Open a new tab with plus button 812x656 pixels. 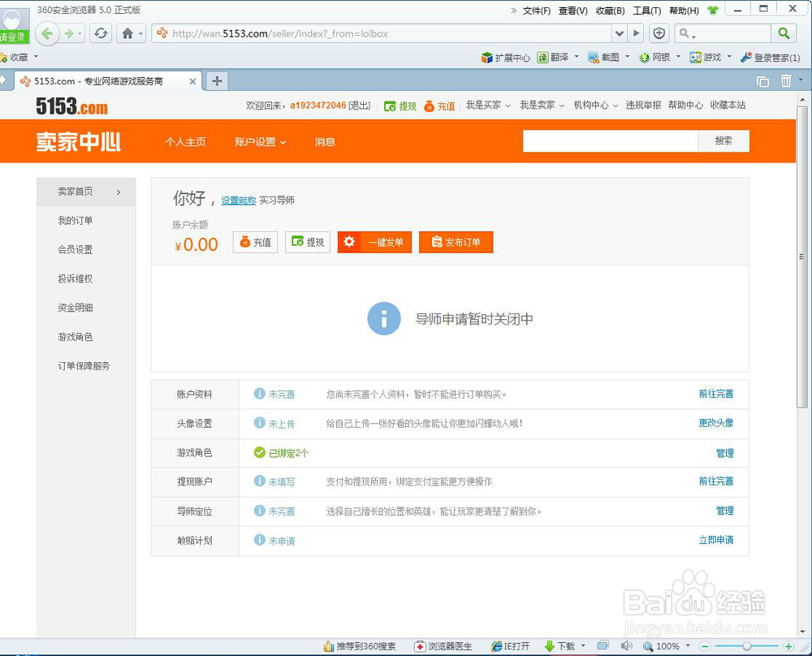pos(217,80)
